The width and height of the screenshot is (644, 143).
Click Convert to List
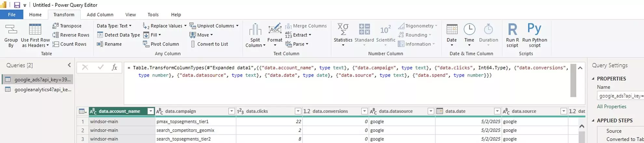209,44
